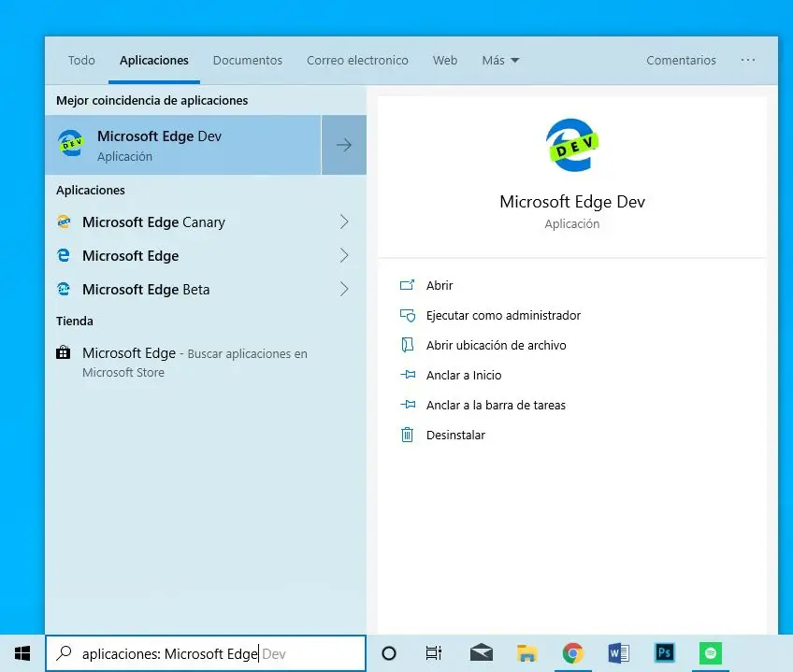Click the magnifier icon in search box
The image size is (793, 672).
(64, 653)
